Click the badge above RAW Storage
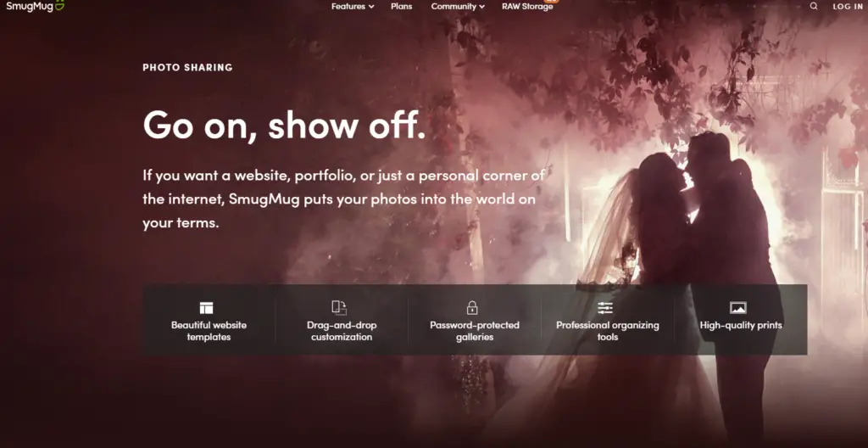This screenshot has width=868, height=448. [x=554, y=1]
